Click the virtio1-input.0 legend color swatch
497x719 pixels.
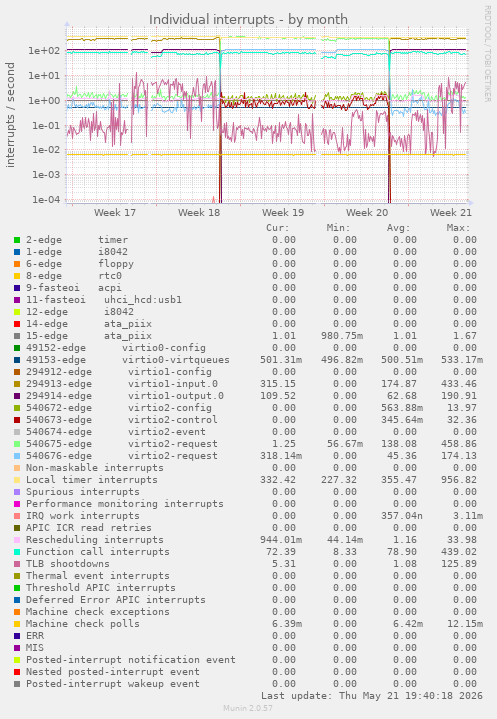[x=17, y=384]
